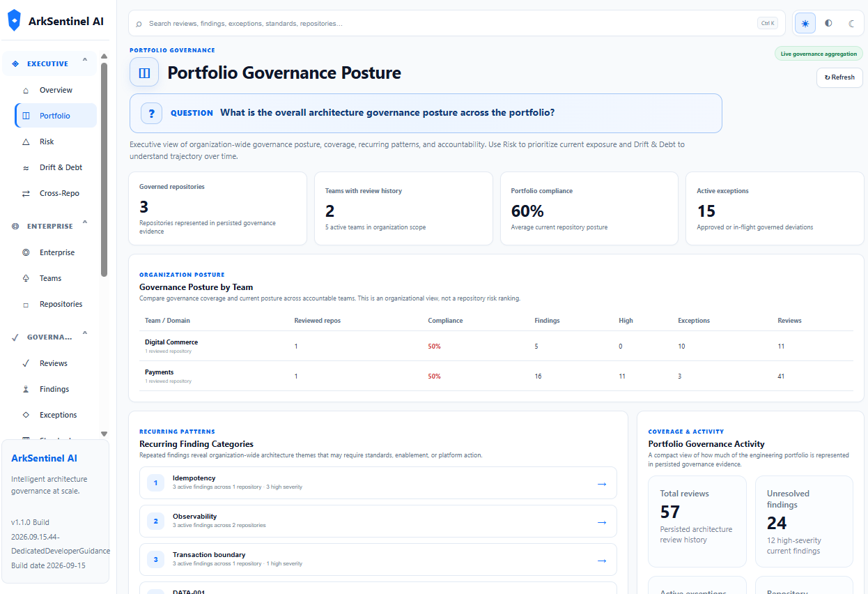Click the sidebar scrollbar up arrow

(x=104, y=56)
